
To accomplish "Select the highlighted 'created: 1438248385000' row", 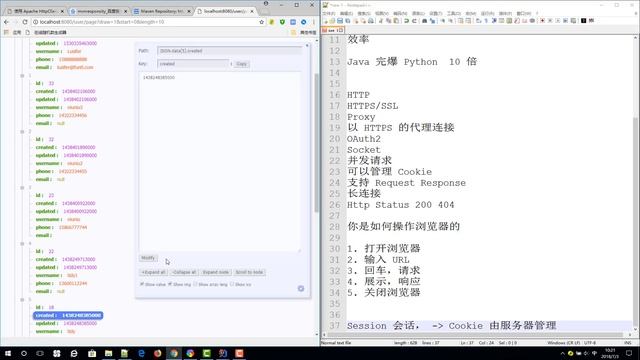I will pos(68,316).
